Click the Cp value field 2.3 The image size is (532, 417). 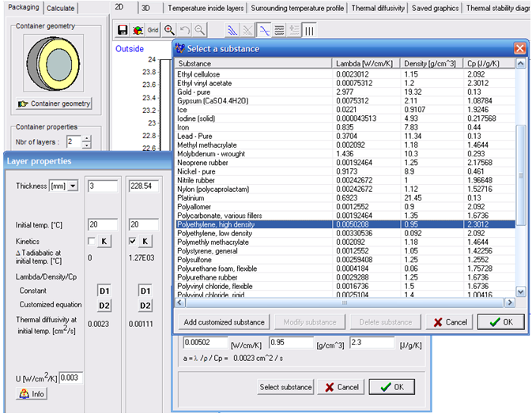[x=372, y=343]
